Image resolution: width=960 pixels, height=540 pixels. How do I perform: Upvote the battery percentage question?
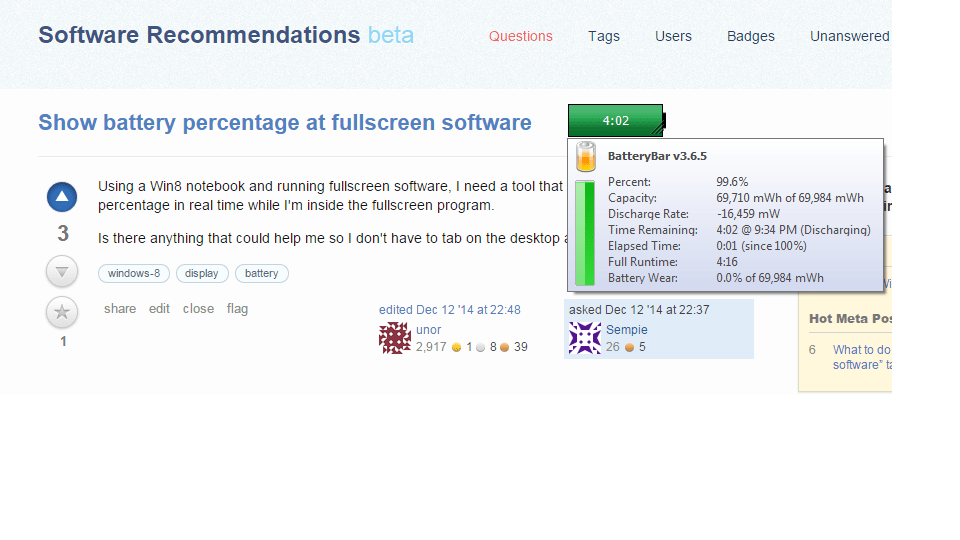tap(62, 197)
